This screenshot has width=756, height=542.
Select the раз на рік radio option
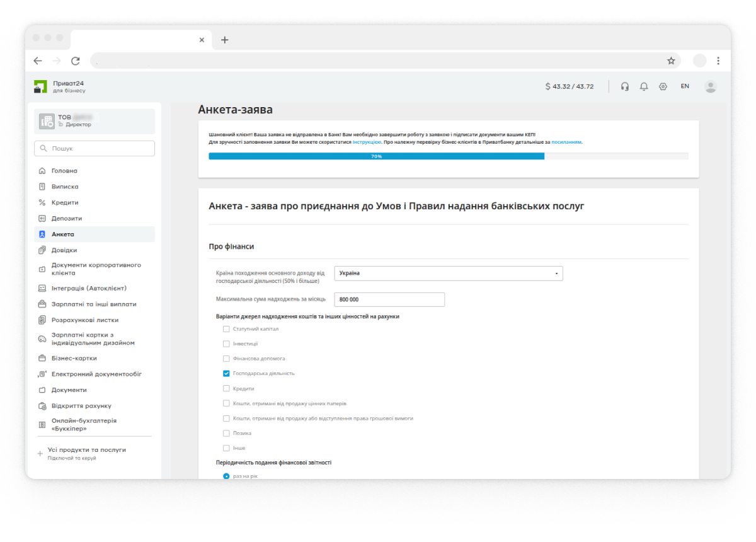(x=226, y=476)
